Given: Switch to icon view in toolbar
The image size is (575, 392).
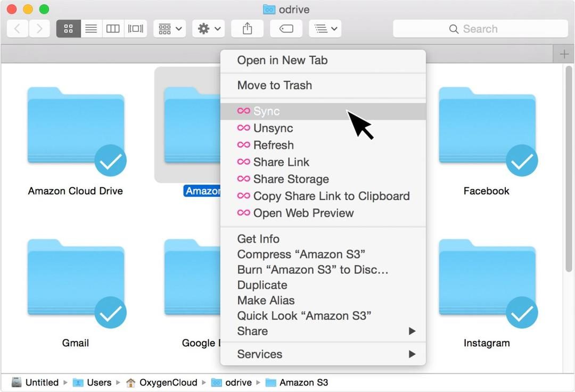Looking at the screenshot, I should tap(69, 29).
